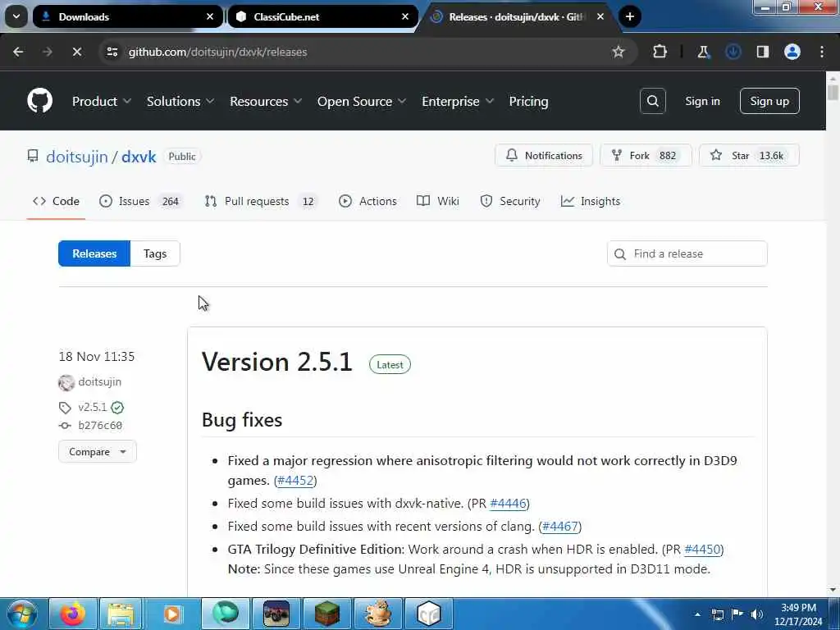Open Chrome downloads toolbar icon
The height and width of the screenshot is (630, 840).
point(733,52)
